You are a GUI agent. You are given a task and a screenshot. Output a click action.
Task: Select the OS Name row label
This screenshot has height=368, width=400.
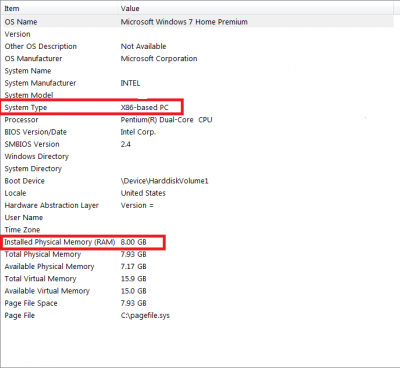21,22
